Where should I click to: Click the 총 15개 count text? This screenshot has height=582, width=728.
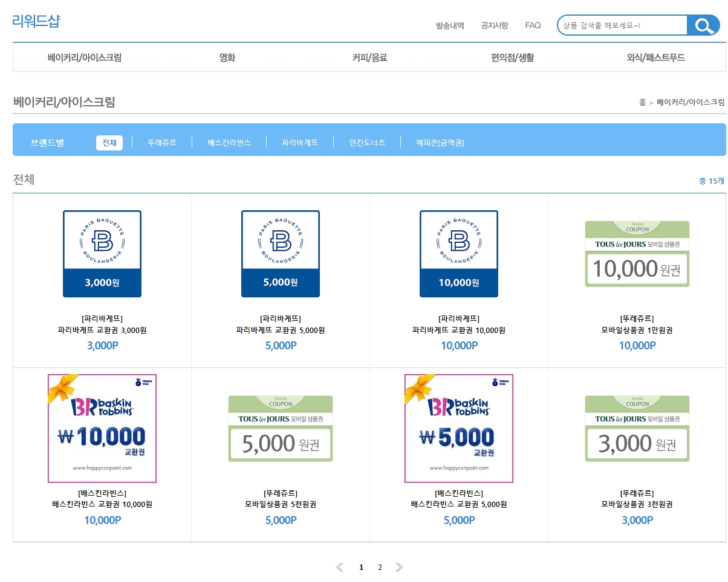tap(712, 181)
